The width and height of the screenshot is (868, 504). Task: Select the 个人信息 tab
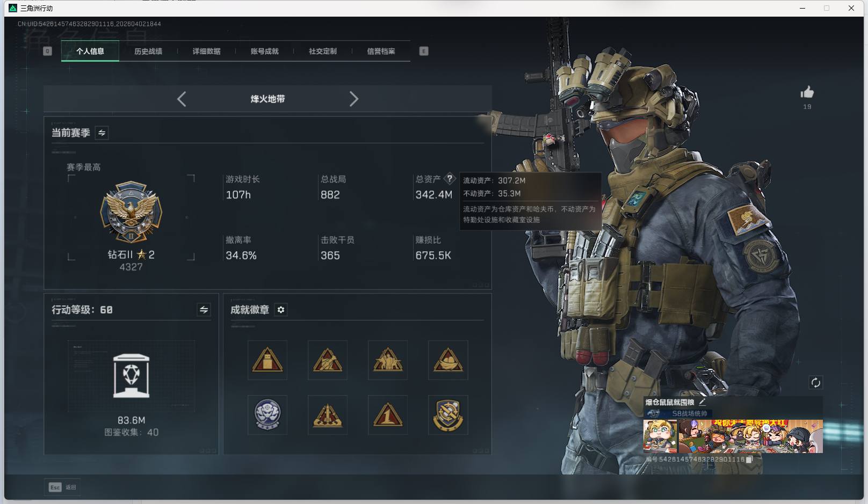coord(90,51)
